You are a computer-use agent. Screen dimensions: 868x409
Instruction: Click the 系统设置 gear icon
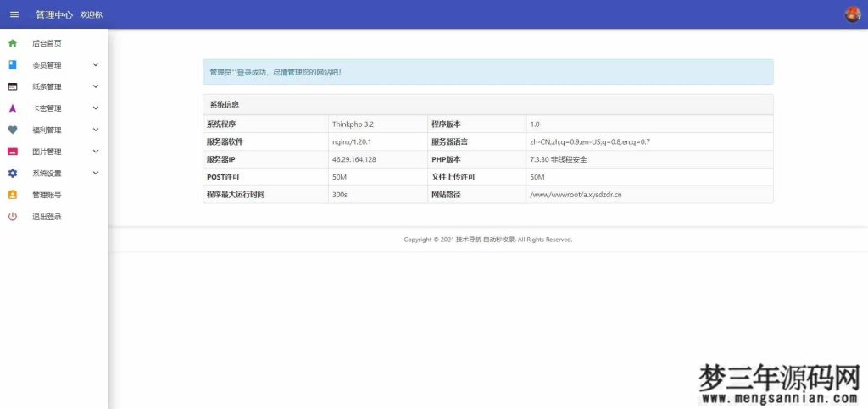pos(13,173)
